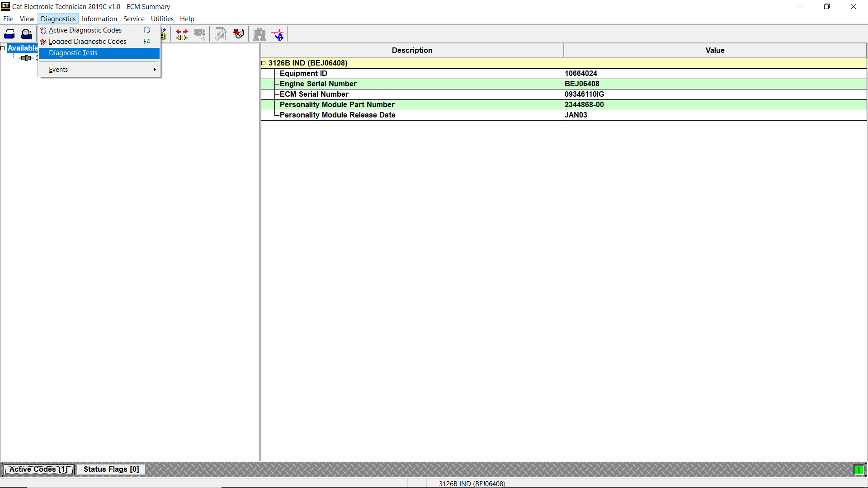Click the Status Flags [0] button

click(111, 469)
